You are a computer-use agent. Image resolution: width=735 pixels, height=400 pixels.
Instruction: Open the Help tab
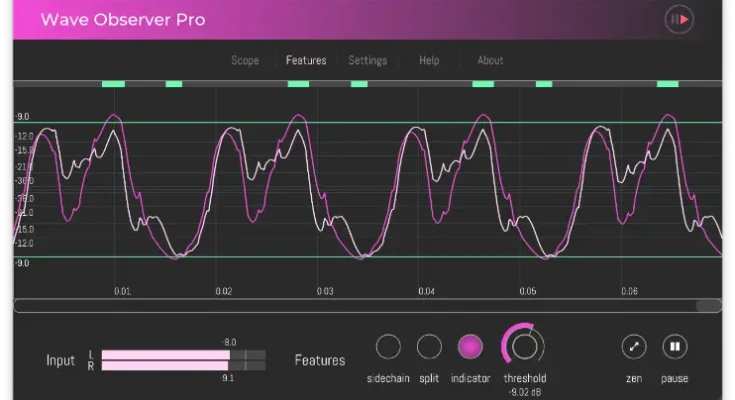pyautogui.click(x=429, y=60)
